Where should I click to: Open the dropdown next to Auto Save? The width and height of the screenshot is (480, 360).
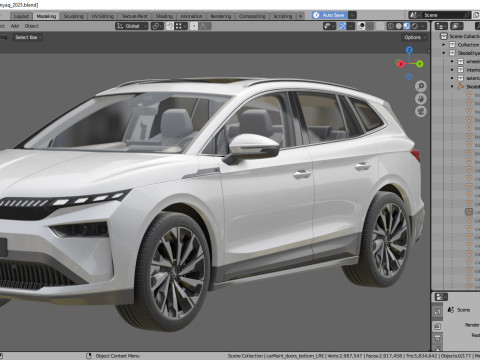pyautogui.click(x=352, y=15)
